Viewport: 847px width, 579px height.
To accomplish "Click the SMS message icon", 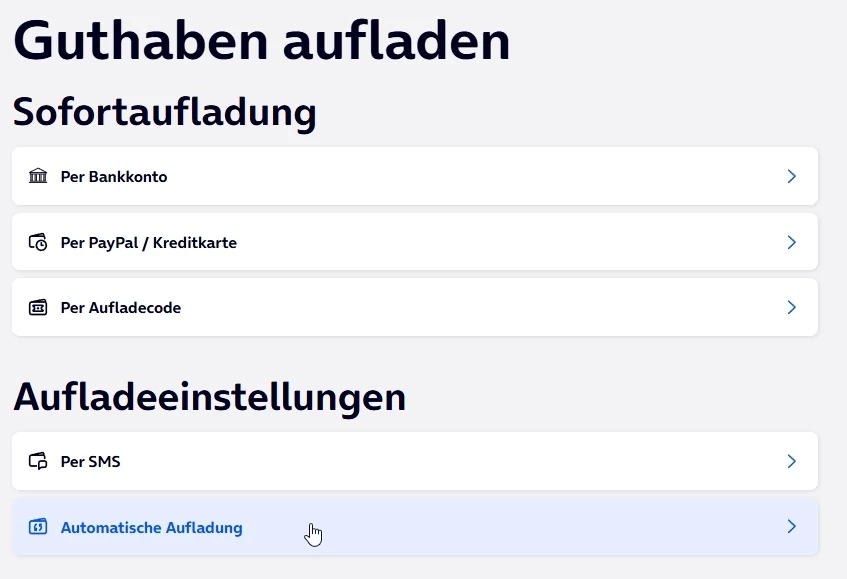I will point(38,461).
